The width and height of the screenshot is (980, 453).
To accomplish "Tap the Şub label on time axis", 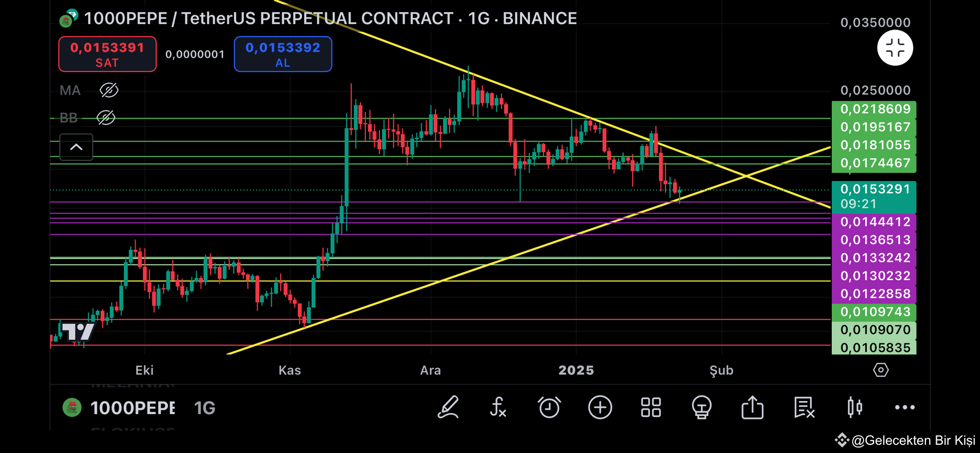I will point(721,370).
